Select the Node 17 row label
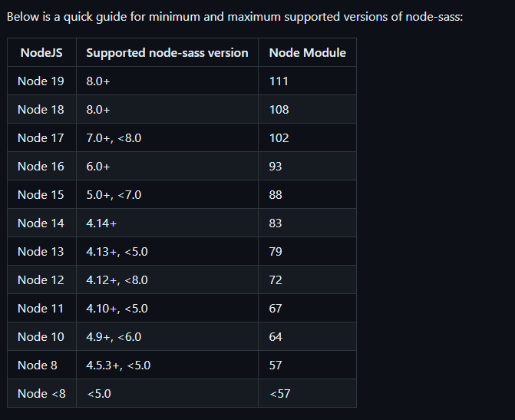 41,138
